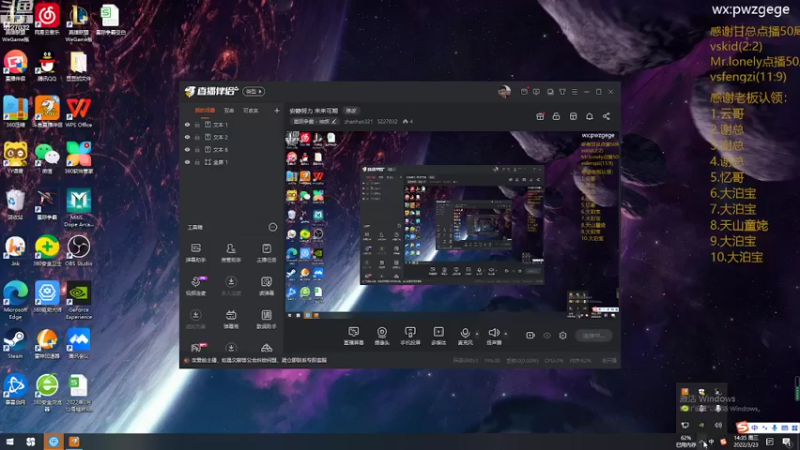The image size is (800, 450).
Task: Open the user avatar profile
Action: pyautogui.click(x=504, y=92)
